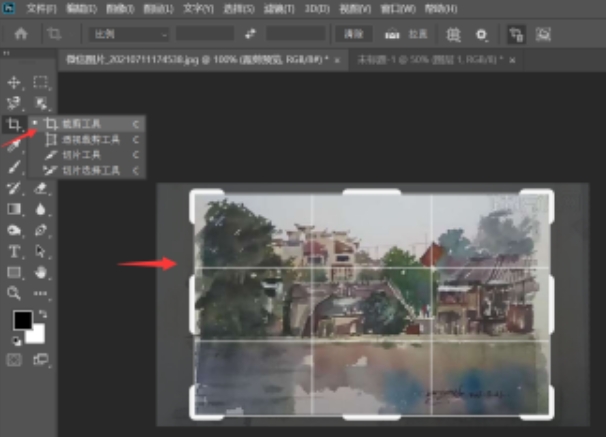The image size is (606, 437).
Task: Open the 比例 ratio preset dropdown
Action: (129, 34)
